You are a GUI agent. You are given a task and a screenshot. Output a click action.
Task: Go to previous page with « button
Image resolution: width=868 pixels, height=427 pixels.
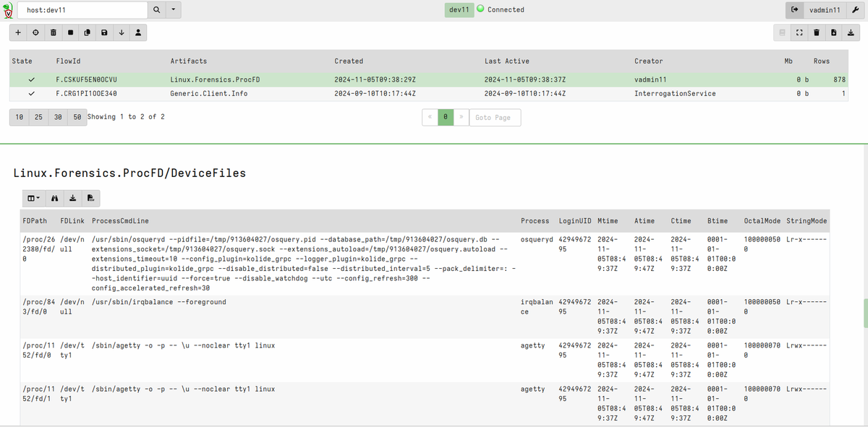pos(430,117)
